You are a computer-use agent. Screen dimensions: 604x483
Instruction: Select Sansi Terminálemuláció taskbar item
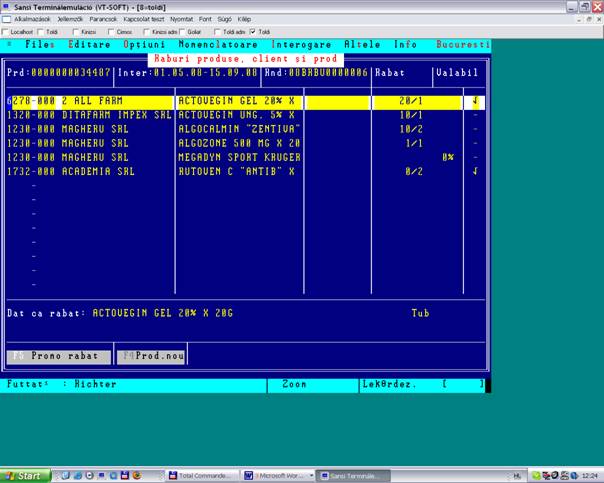[x=352, y=476]
